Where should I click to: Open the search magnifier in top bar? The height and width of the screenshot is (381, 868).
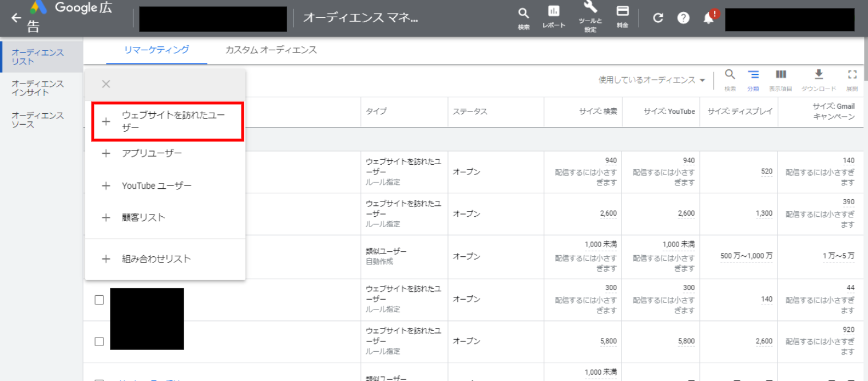(x=524, y=14)
